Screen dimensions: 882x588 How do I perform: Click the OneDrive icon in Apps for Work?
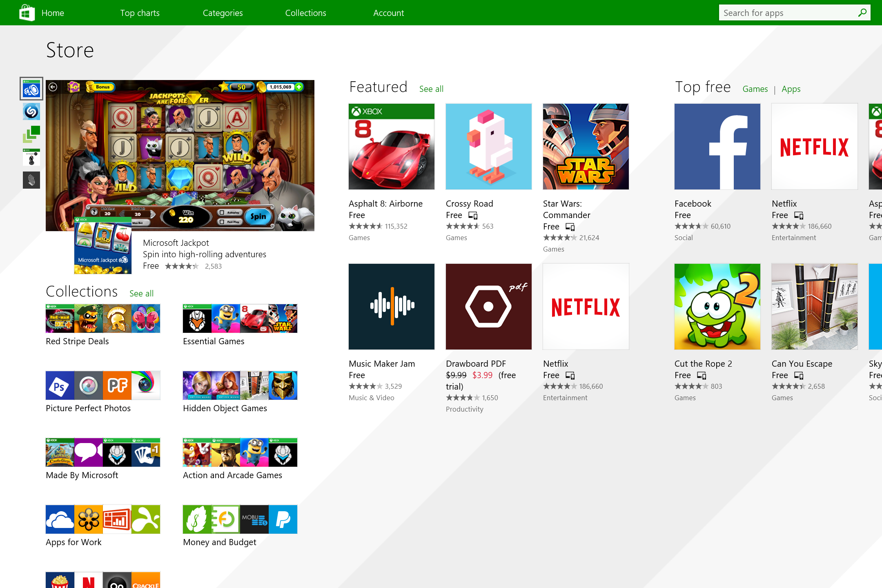click(x=60, y=519)
